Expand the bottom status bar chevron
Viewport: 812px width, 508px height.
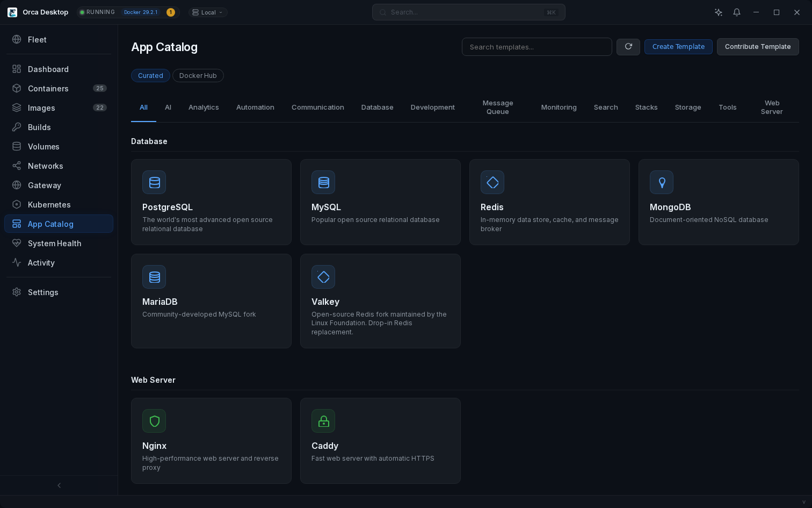tap(804, 502)
